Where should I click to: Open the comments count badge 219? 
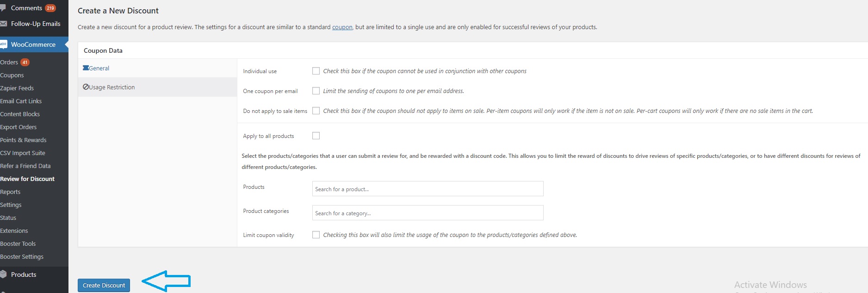click(50, 8)
